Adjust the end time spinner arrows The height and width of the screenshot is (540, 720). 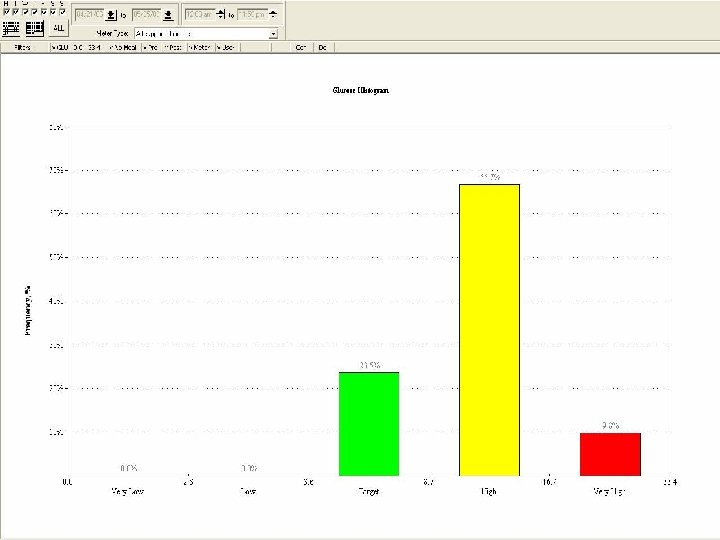273,15
